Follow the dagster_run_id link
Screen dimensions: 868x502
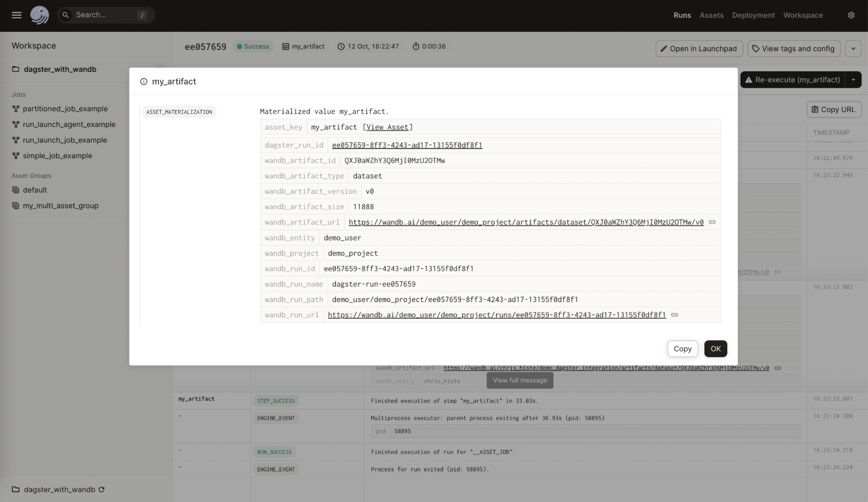(407, 145)
